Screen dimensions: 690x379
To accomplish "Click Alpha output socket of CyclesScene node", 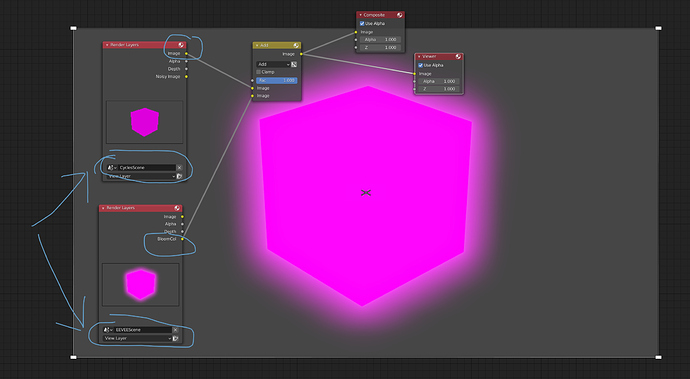I will pyautogui.click(x=186, y=61).
